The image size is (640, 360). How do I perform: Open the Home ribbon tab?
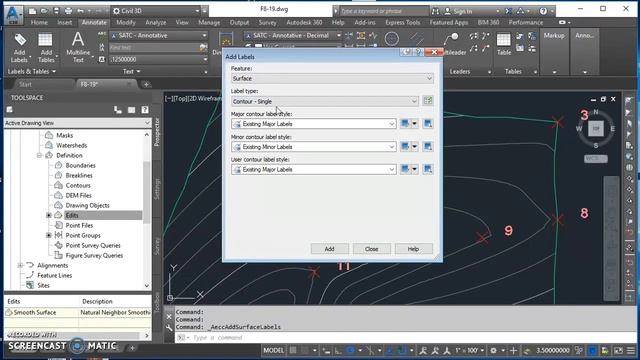click(39, 22)
